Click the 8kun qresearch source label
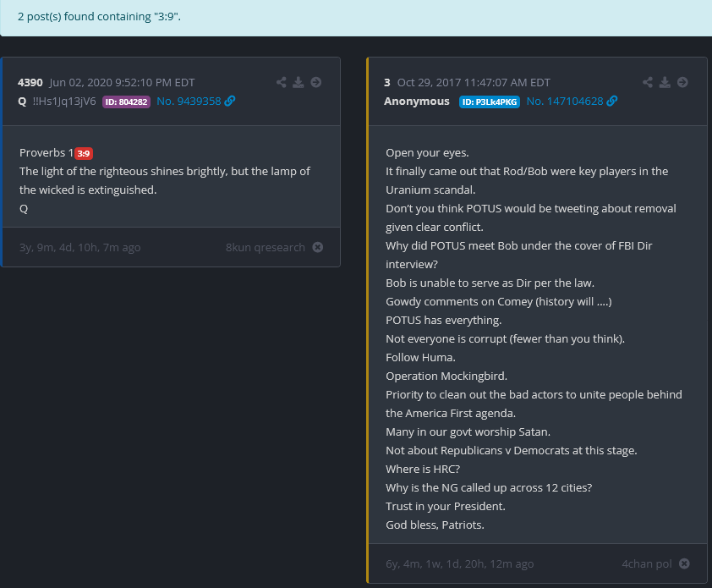 point(266,248)
